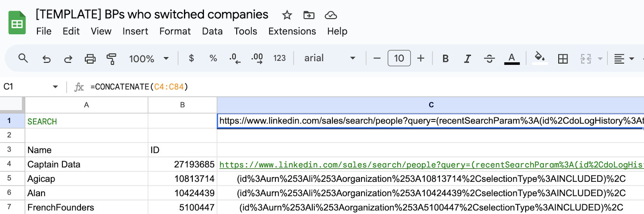Viewport: 644px width, 214px height.
Task: Select the Agicap cell
Action: [87, 179]
